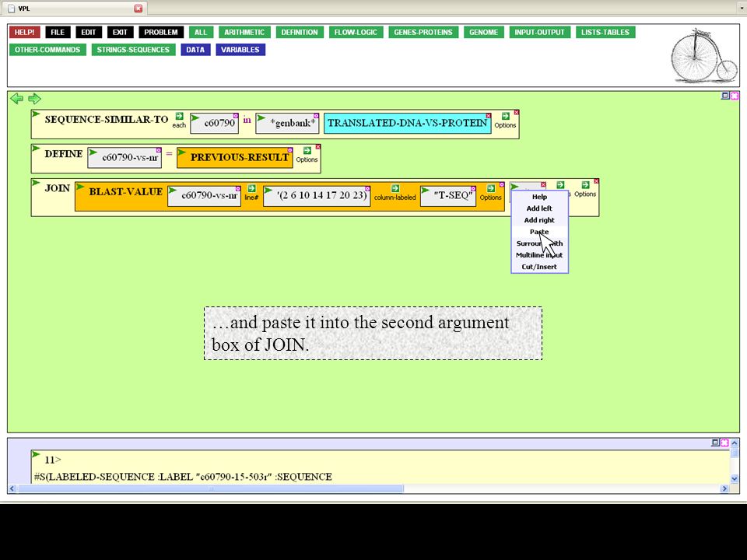Click the 'line#' arrow icon

pos(251,188)
